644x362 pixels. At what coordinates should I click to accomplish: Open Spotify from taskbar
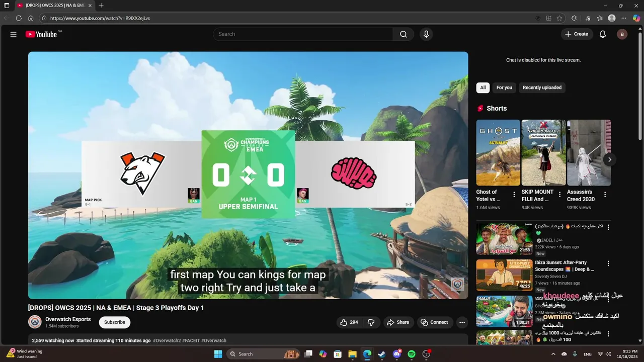(x=412, y=354)
